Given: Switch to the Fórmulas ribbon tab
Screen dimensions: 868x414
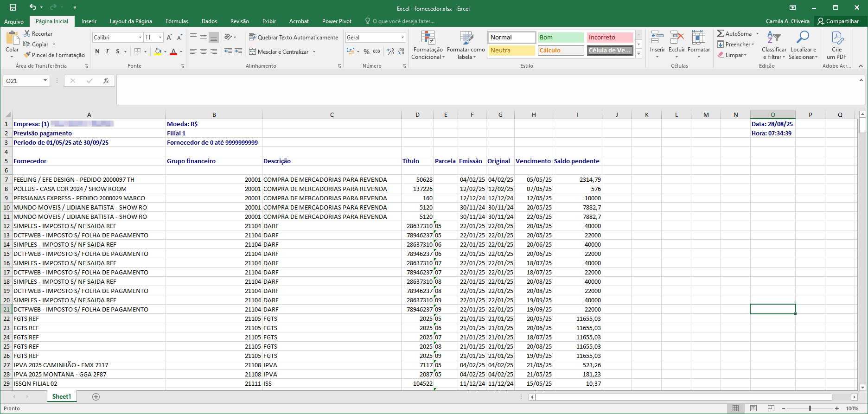Looking at the screenshot, I should pyautogui.click(x=177, y=21).
